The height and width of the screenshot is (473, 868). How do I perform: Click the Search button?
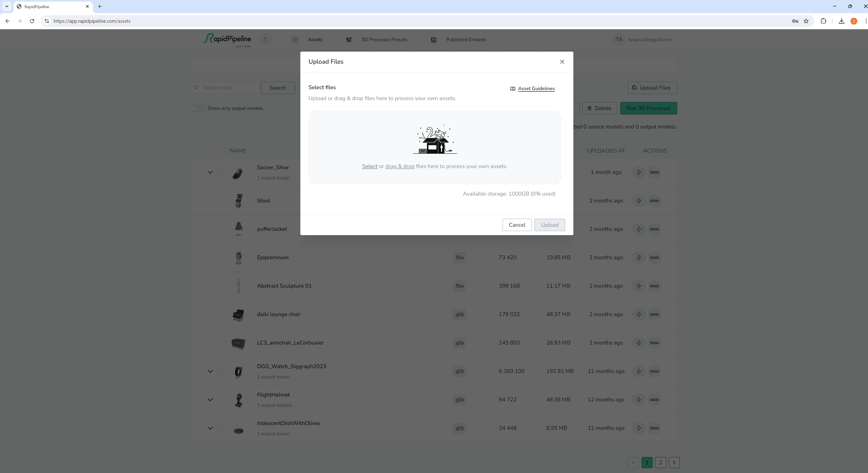(x=277, y=88)
